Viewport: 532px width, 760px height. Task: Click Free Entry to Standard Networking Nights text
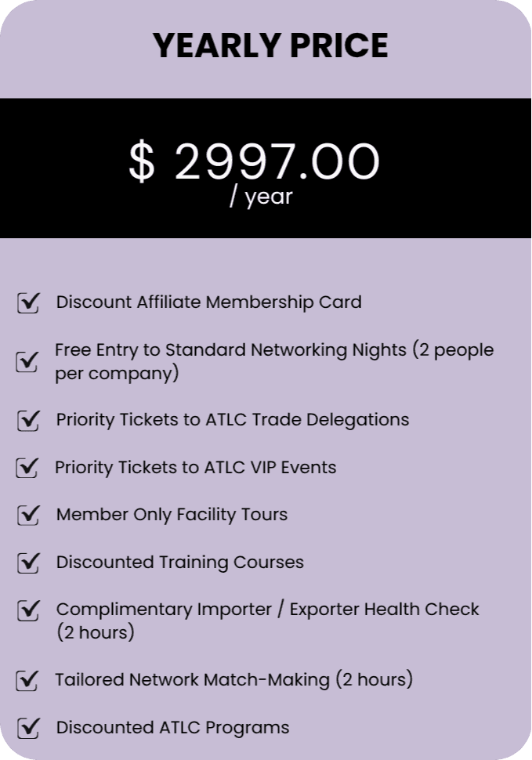pyautogui.click(x=273, y=361)
